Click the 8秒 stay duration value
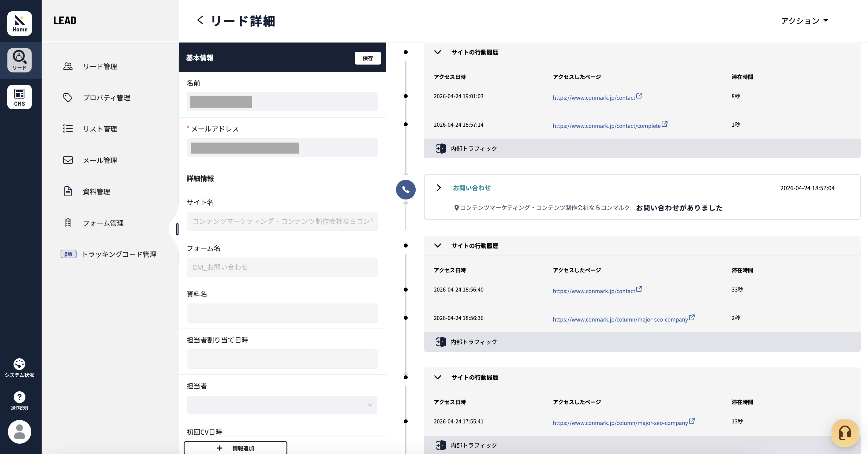The width and height of the screenshot is (868, 454). click(x=735, y=96)
